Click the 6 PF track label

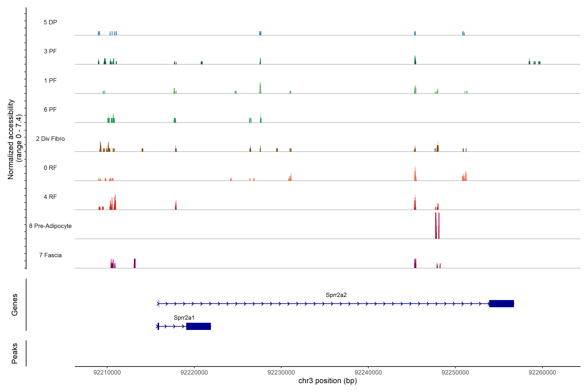pos(50,109)
